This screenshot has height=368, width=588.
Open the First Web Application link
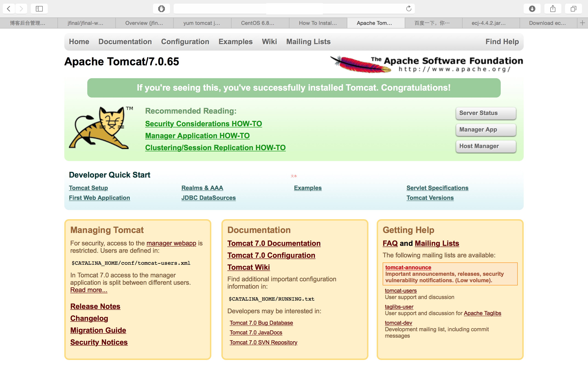coord(99,198)
